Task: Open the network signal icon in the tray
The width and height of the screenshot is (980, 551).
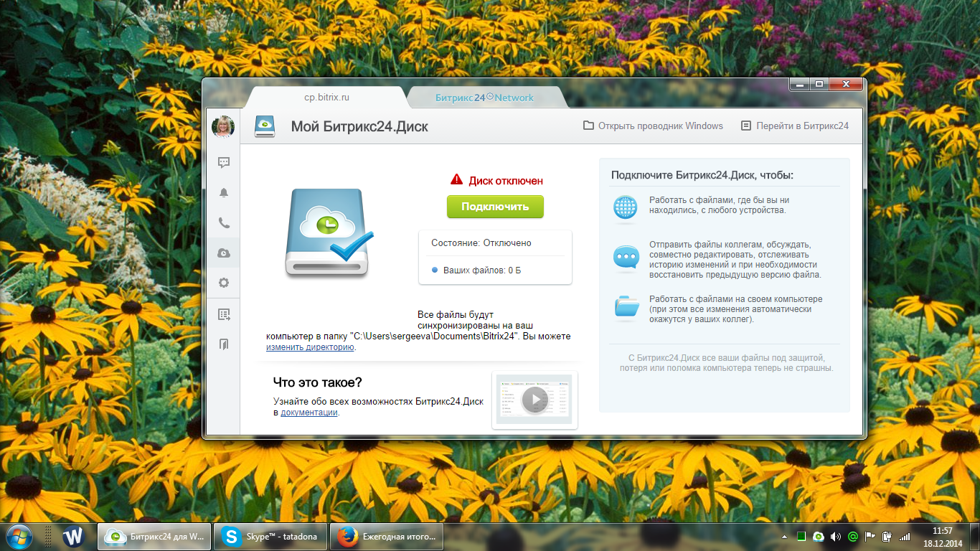Action: point(905,536)
